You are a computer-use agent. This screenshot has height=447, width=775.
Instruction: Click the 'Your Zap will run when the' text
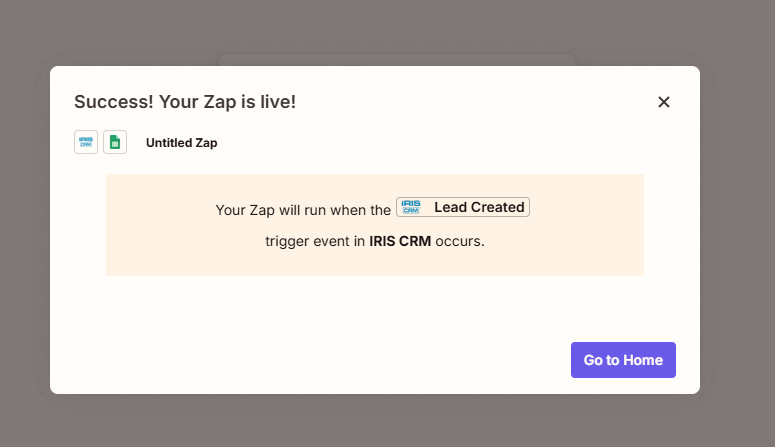click(x=303, y=210)
